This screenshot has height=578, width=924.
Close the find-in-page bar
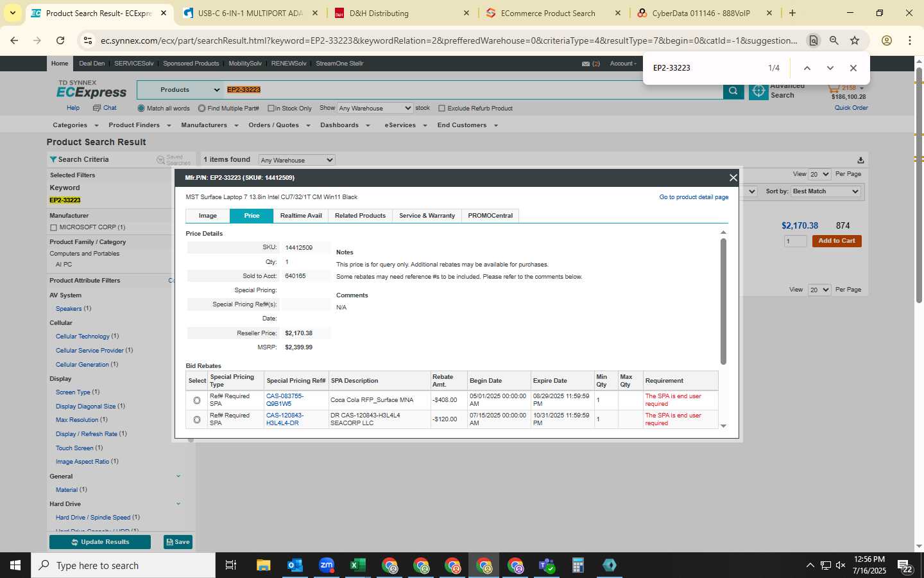pos(853,68)
